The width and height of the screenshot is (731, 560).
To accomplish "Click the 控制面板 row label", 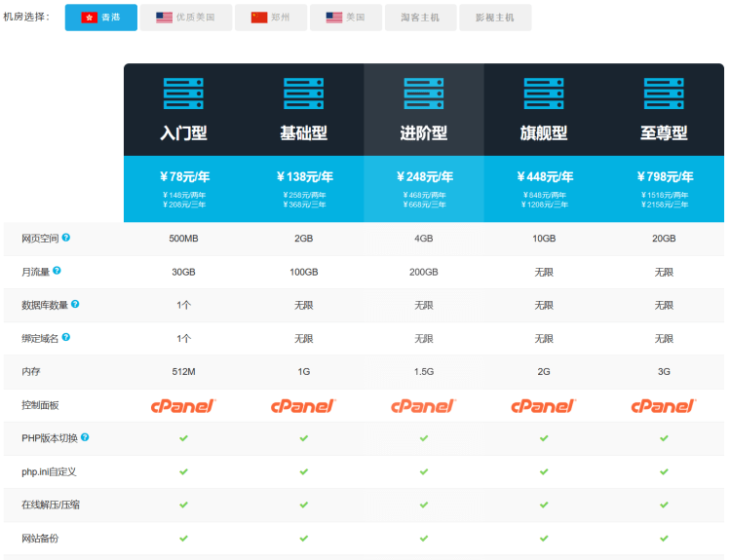I will pyautogui.click(x=40, y=405).
